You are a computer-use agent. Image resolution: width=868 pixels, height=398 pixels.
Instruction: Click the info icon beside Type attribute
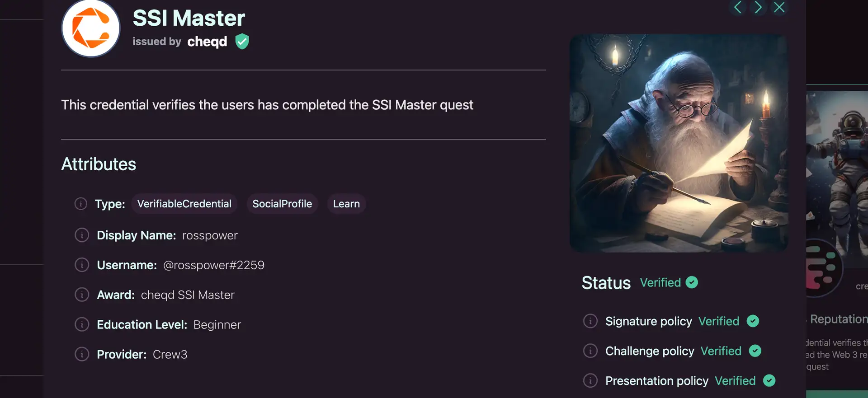point(81,204)
